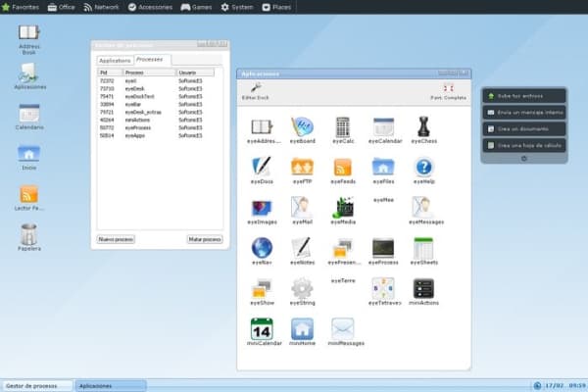The image size is (588, 392).
Task: Switch to the Applications tab
Action: 115,61
